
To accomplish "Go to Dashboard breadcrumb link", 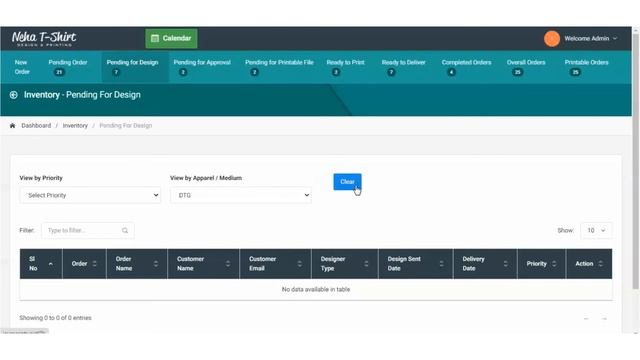I will [36, 126].
